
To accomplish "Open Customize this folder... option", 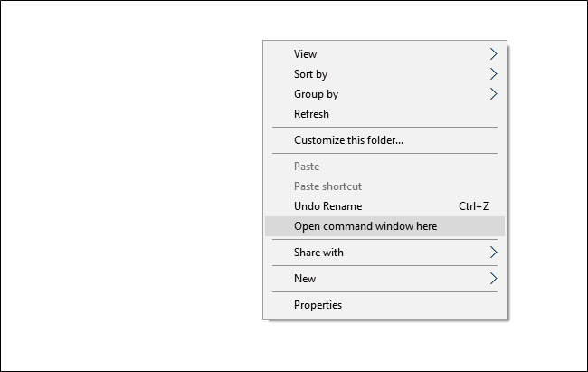I will [x=384, y=140].
